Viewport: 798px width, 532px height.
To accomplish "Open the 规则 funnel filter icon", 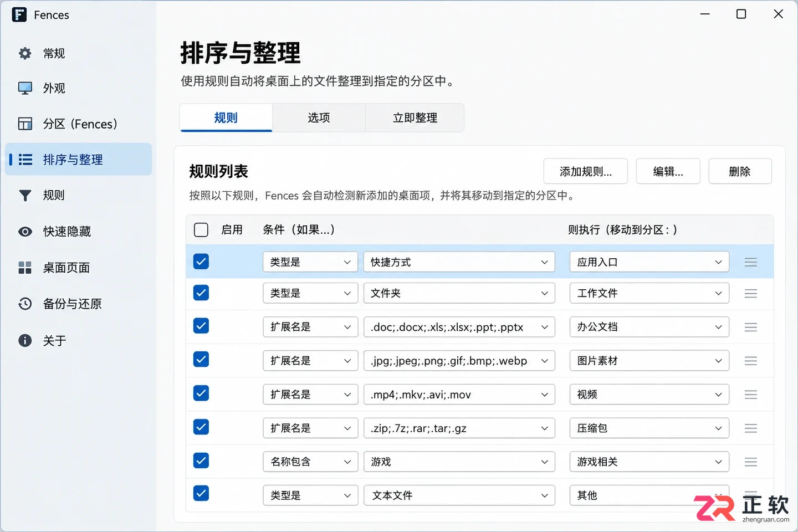I will pyautogui.click(x=25, y=195).
